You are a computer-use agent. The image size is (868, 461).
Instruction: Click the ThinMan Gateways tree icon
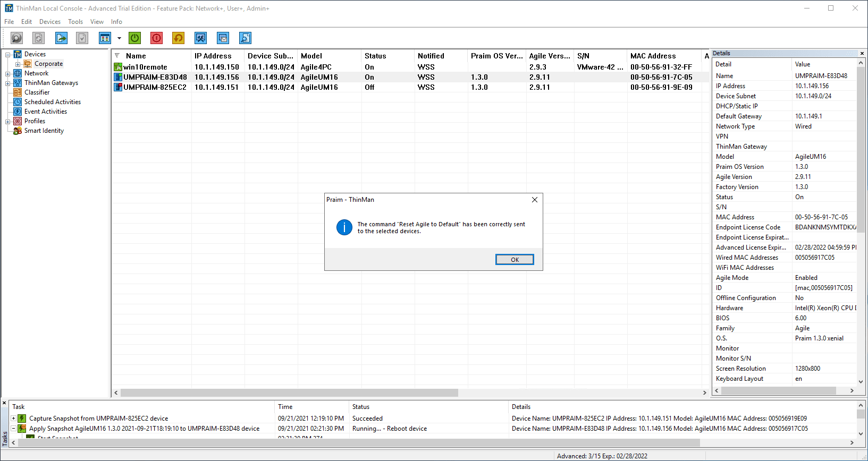click(18, 83)
